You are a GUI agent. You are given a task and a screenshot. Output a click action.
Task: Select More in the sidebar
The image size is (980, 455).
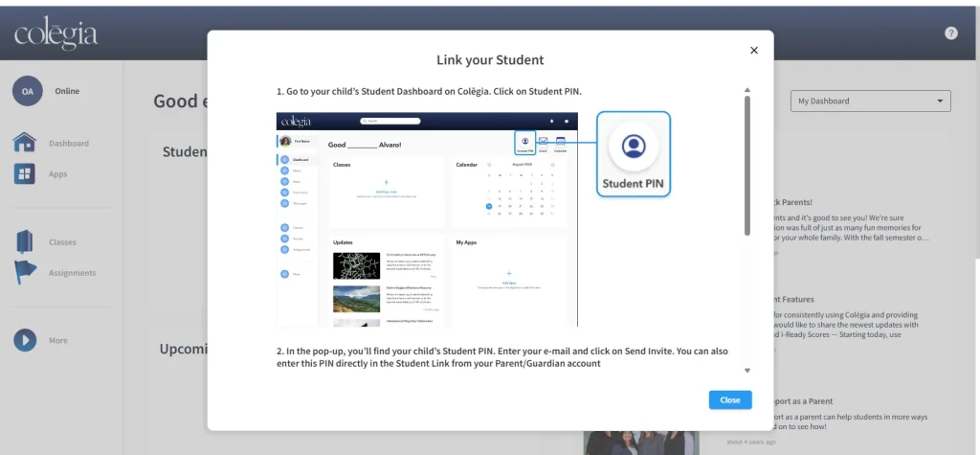click(x=58, y=340)
